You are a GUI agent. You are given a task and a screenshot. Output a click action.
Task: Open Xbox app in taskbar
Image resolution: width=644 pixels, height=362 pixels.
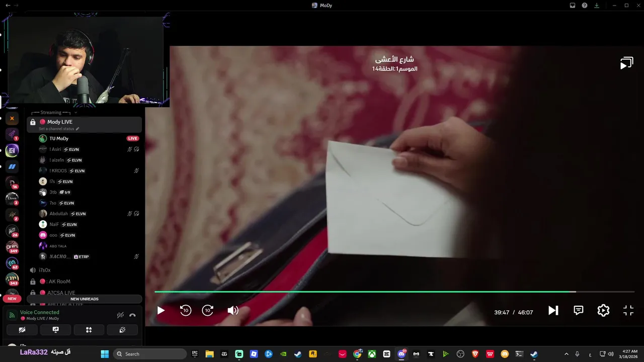[x=372, y=354]
